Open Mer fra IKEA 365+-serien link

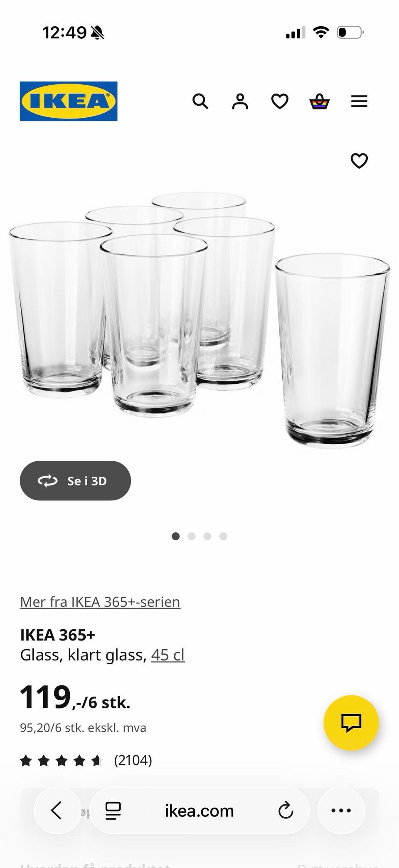pos(100,602)
